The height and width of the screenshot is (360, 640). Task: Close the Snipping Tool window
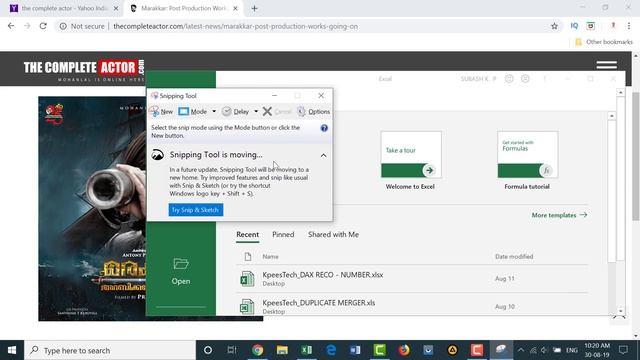tap(321, 96)
